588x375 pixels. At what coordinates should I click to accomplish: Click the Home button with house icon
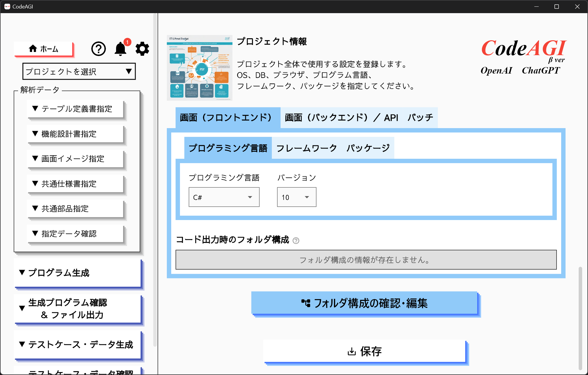(x=43, y=49)
